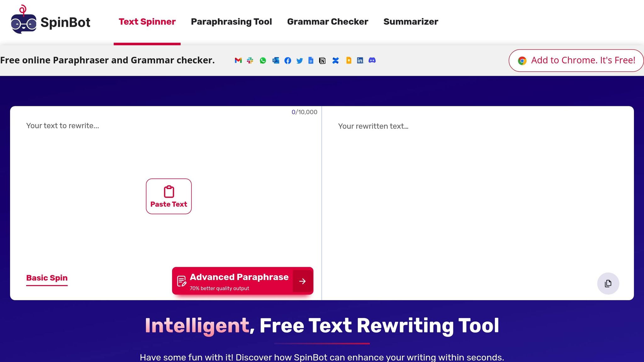Click the Google Keep icon
The width and height of the screenshot is (644, 362).
(x=348, y=60)
